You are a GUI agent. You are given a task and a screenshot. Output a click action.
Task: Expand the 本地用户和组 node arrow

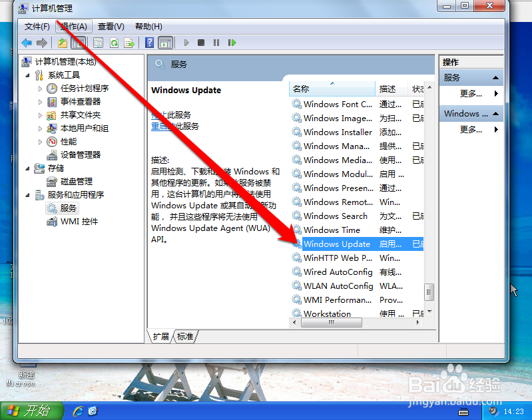(x=40, y=128)
